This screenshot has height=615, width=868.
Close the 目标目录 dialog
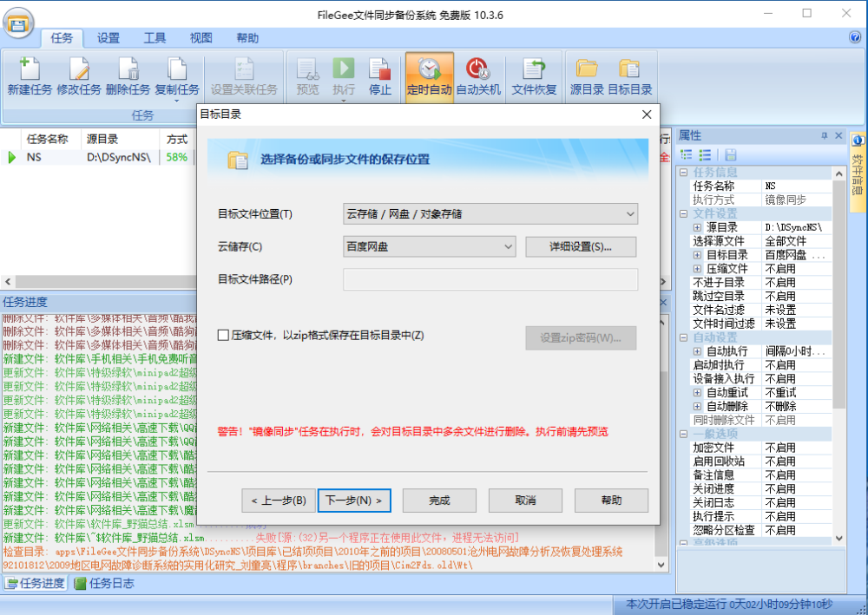tap(647, 114)
